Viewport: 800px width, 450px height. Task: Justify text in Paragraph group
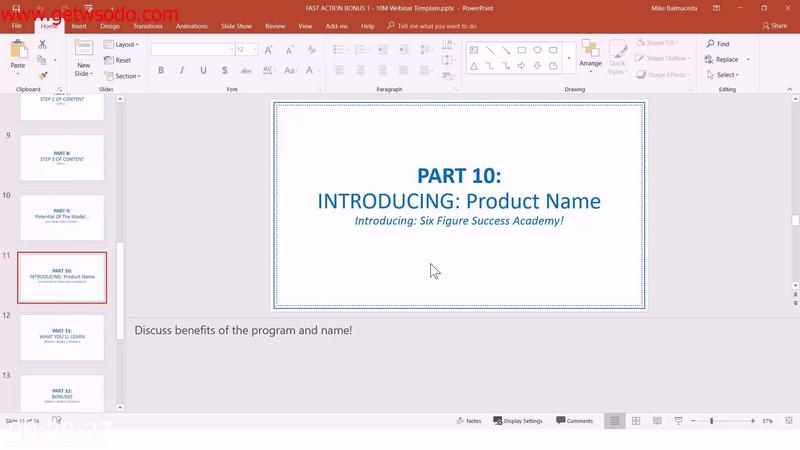(x=404, y=70)
